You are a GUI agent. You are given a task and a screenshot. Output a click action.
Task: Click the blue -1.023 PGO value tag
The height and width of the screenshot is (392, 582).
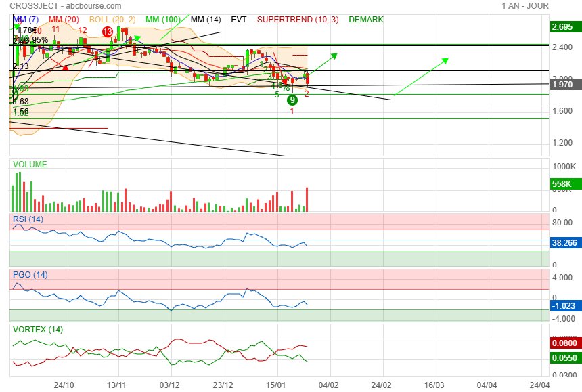(x=563, y=305)
